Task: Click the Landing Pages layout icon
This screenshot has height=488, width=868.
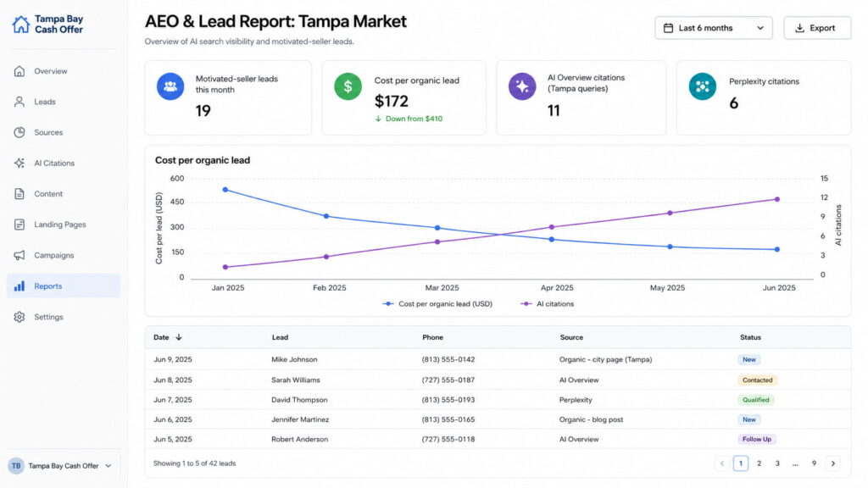Action: tap(19, 225)
